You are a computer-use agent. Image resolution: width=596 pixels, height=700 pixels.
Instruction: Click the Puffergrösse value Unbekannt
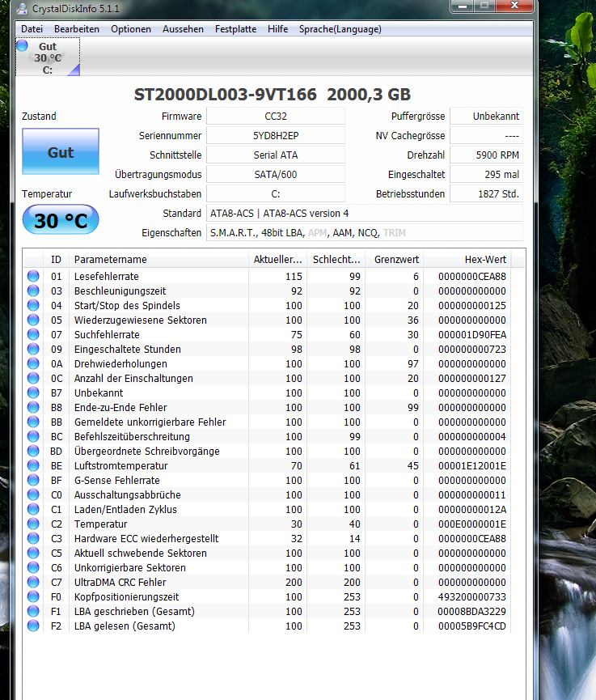(x=486, y=116)
